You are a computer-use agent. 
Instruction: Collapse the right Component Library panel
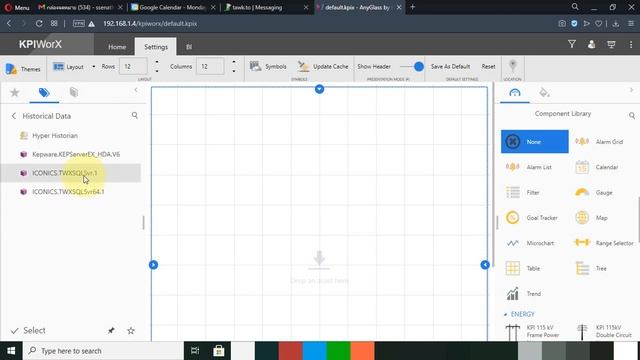[x=631, y=90]
